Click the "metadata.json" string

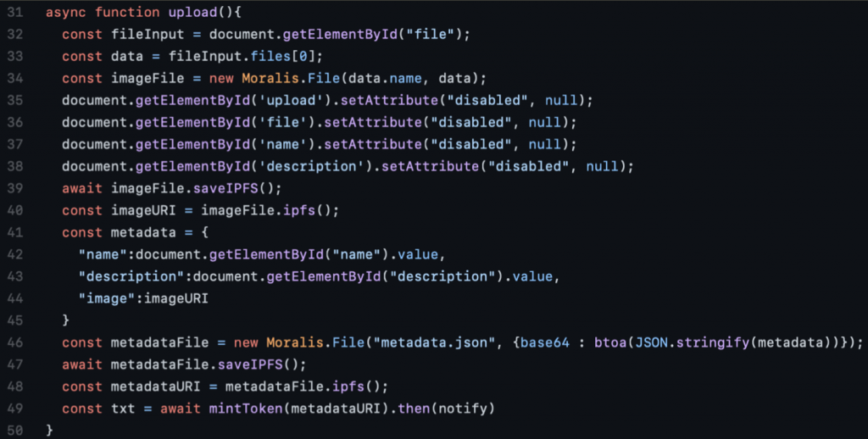click(x=434, y=342)
